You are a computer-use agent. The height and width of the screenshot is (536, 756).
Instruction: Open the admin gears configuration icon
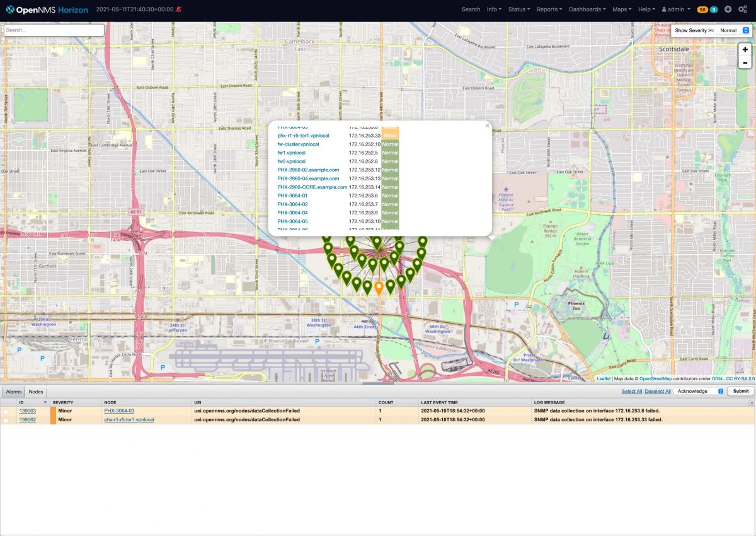[743, 9]
